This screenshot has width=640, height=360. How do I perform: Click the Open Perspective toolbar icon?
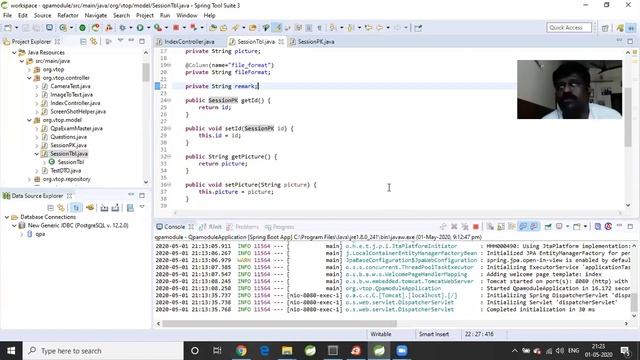coord(605,28)
